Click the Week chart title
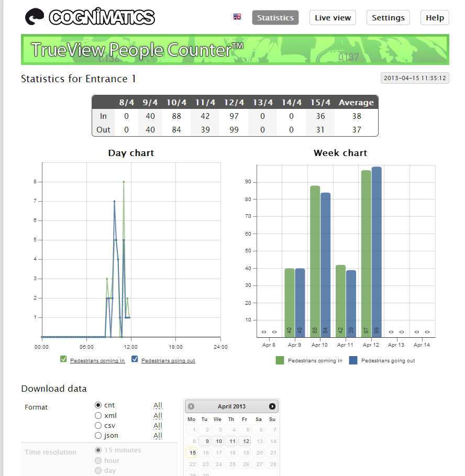The height and width of the screenshot is (476, 465). pyautogui.click(x=340, y=153)
